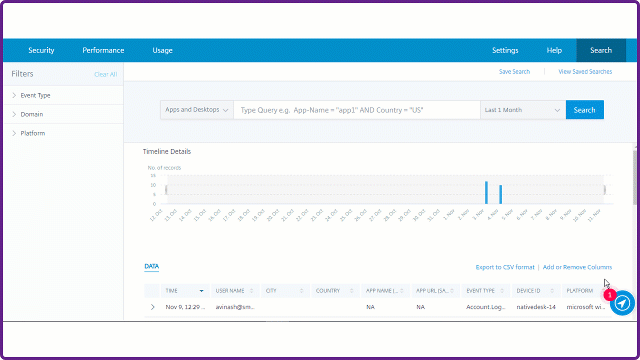640x360 pixels.
Task: Open the blue paper-plane help widget
Action: (x=622, y=303)
